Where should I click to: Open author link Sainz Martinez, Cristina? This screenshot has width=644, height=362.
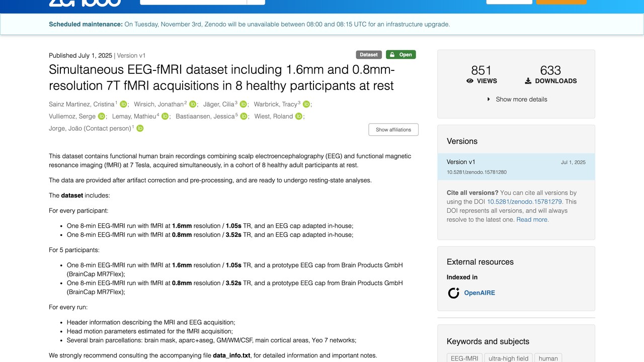pos(82,105)
